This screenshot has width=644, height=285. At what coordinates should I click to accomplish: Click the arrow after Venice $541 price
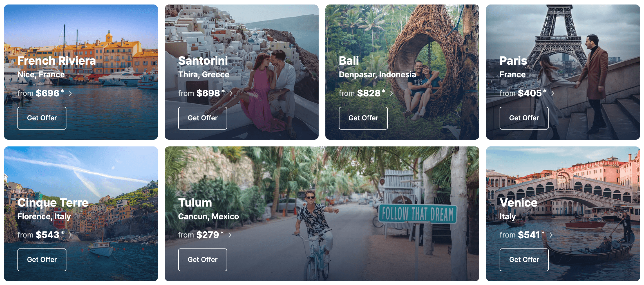coord(551,235)
